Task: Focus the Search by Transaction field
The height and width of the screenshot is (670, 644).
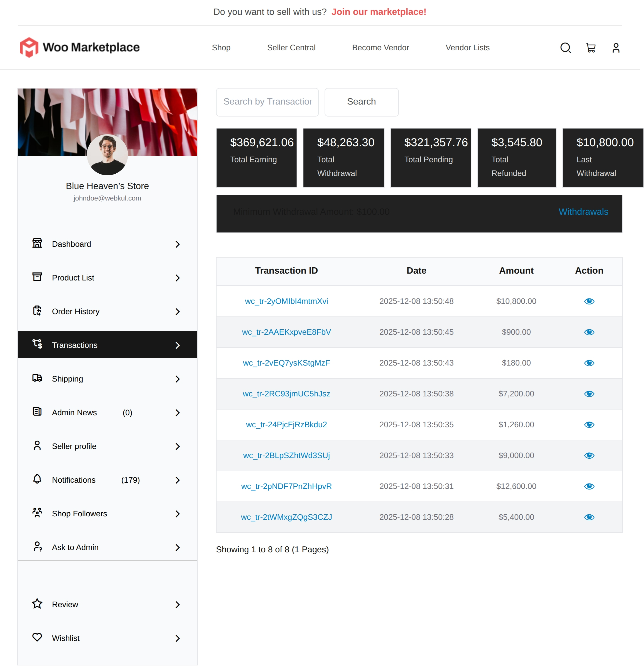Action: tap(267, 102)
